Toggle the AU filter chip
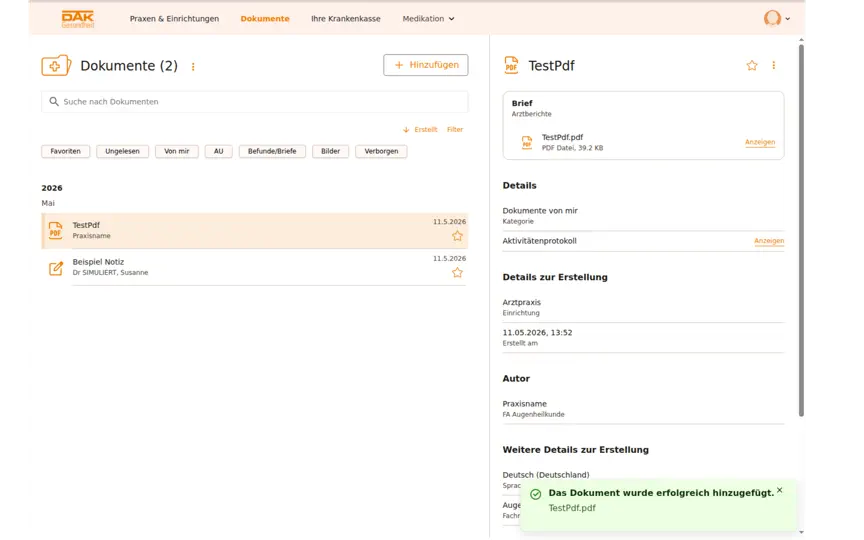The width and height of the screenshot is (864, 540). (219, 151)
